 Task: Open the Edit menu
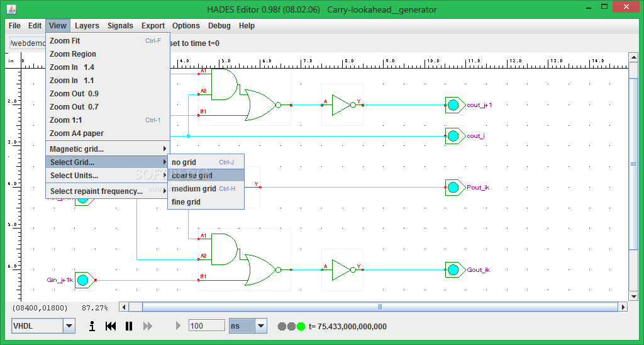click(35, 25)
